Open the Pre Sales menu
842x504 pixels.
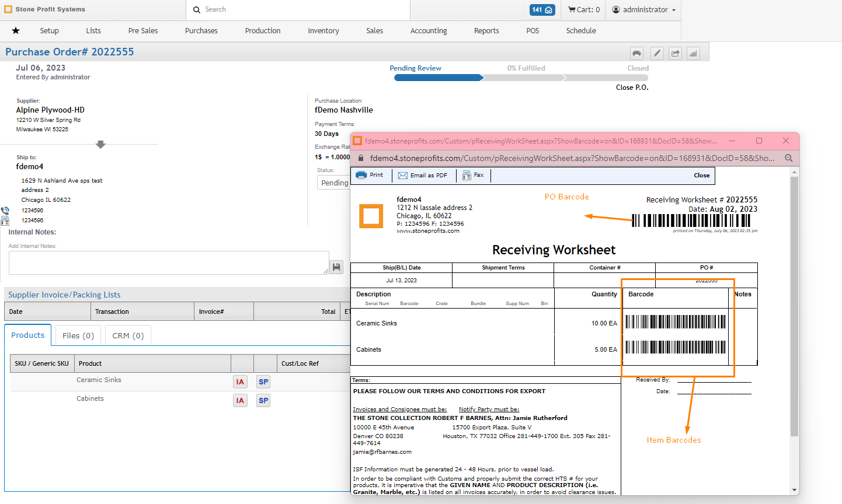(143, 31)
